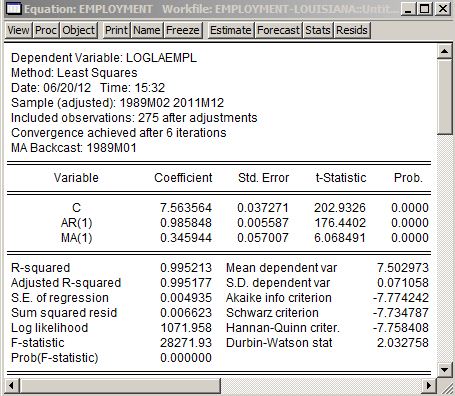Click the Adjusted R-squared label
This screenshot has height=396, width=455.
[x=66, y=283]
